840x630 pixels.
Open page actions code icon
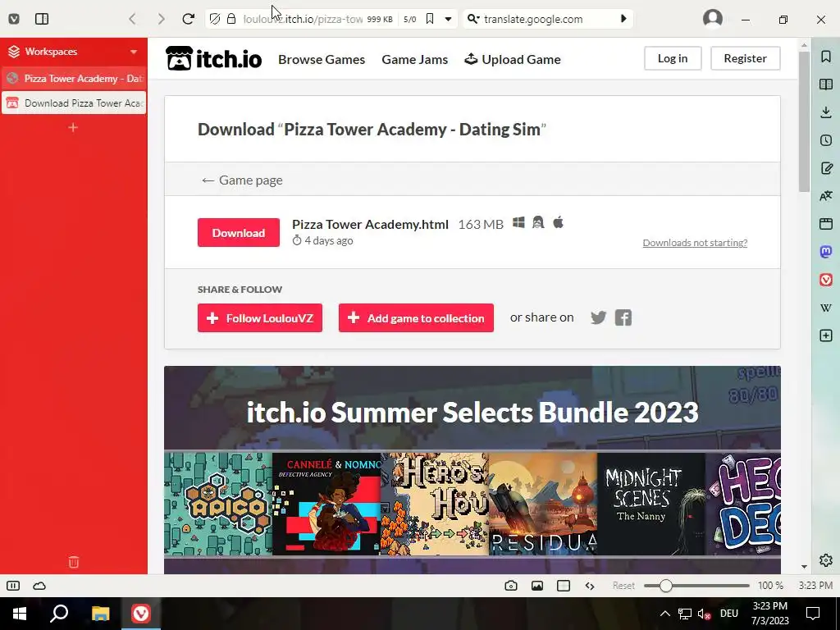click(590, 586)
